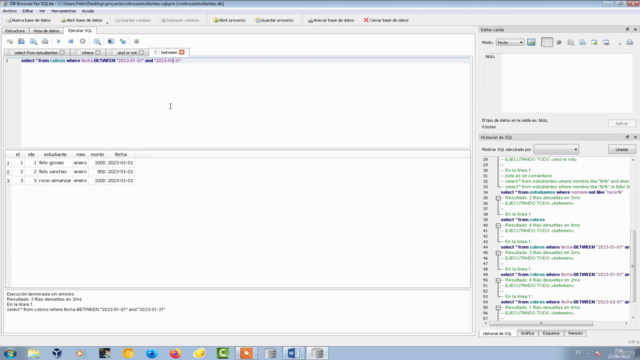This screenshot has height=360, width=640.
Task: Click the cell find icon in Editar celda
Action: [x=571, y=42]
